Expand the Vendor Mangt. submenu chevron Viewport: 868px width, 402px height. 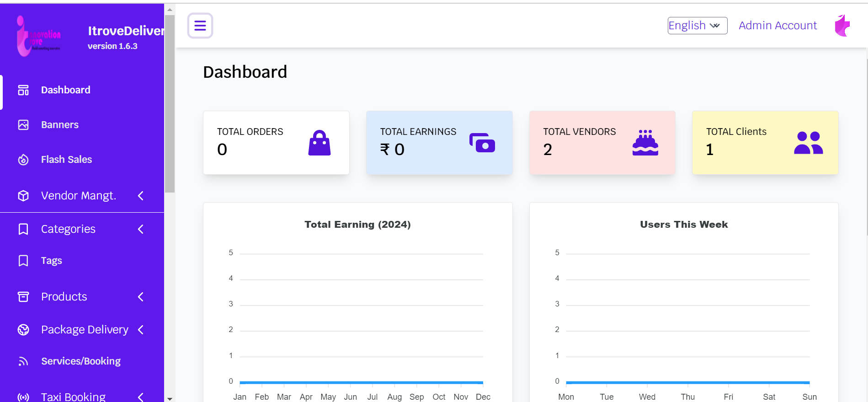pyautogui.click(x=141, y=196)
